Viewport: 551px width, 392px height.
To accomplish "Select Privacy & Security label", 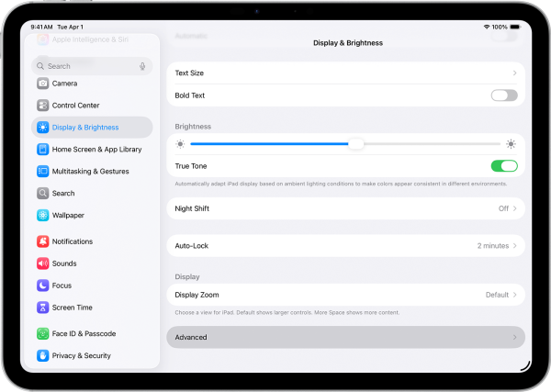I will (82, 355).
